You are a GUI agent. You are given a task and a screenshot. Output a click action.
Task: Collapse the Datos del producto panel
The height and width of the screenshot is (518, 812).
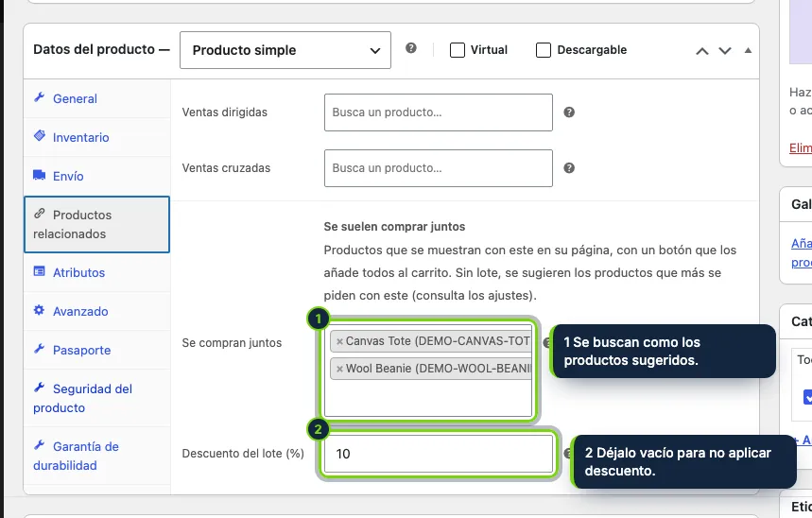748,51
